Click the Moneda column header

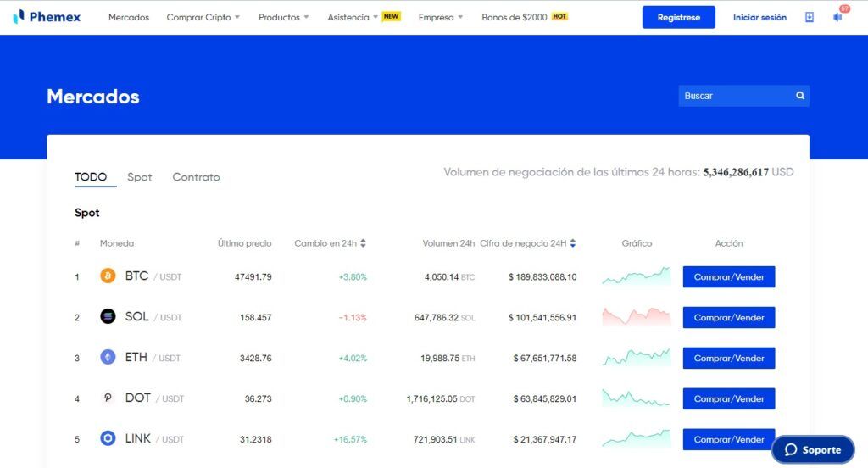tap(117, 243)
